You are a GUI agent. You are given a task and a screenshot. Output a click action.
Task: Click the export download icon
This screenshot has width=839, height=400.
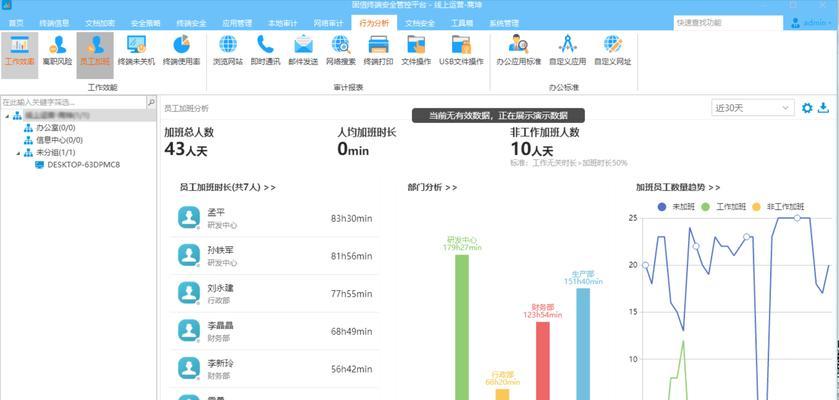pos(823,108)
